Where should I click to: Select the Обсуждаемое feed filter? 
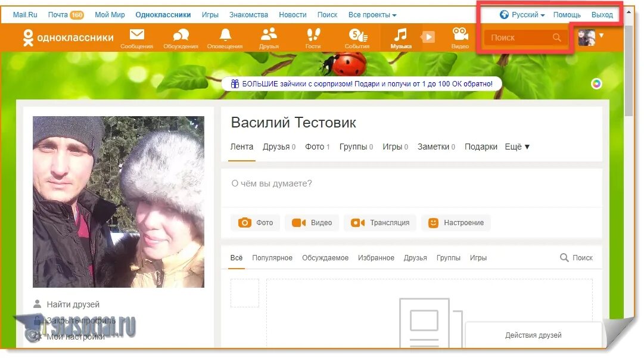tap(325, 257)
